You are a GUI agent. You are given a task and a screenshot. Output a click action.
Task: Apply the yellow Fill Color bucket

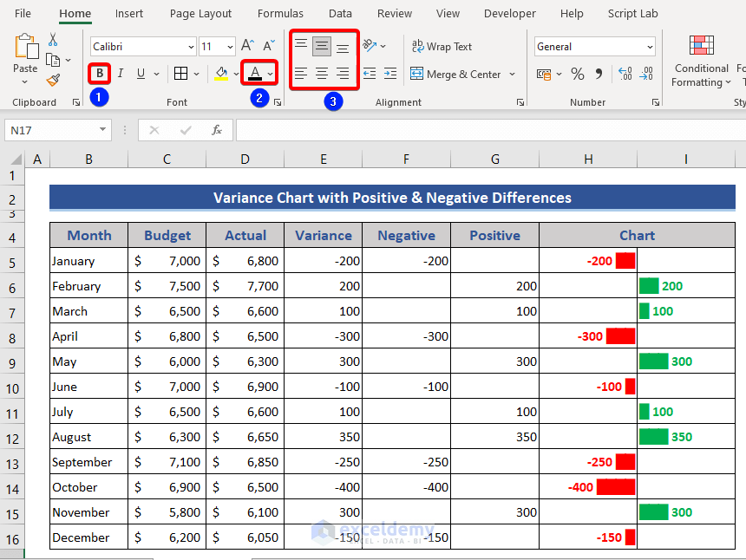click(221, 73)
